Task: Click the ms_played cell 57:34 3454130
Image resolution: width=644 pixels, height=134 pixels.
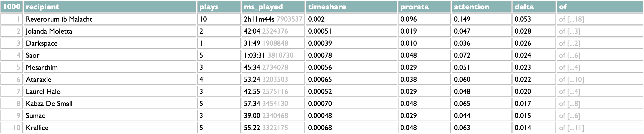Action: pyautogui.click(x=273, y=103)
